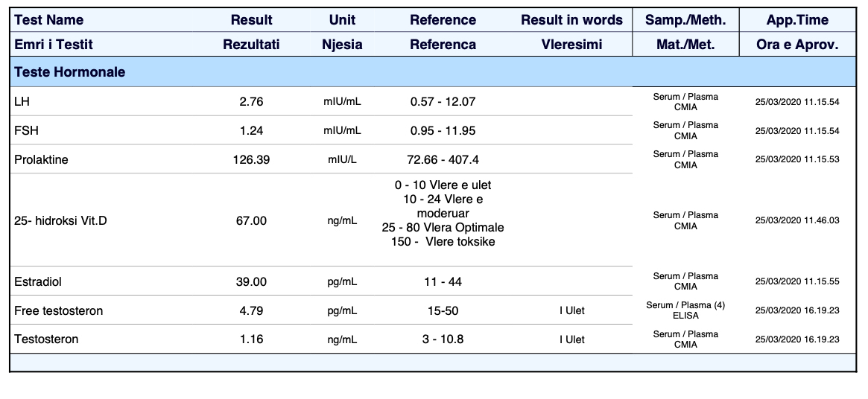868x399 pixels.
Task: Select the Test Name column header
Action: [49, 20]
